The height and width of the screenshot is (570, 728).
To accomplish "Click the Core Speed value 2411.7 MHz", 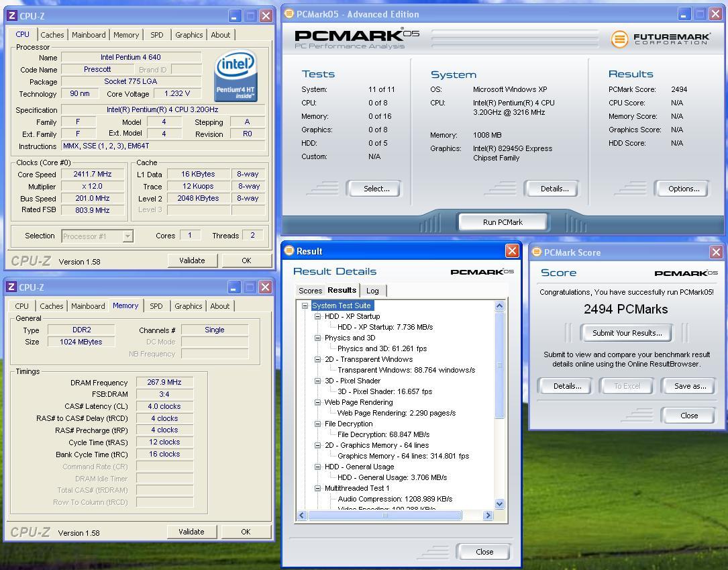I will 93,174.
